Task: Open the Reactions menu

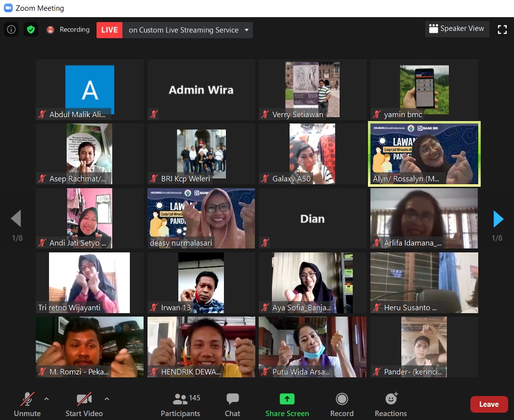Action: pyautogui.click(x=391, y=405)
